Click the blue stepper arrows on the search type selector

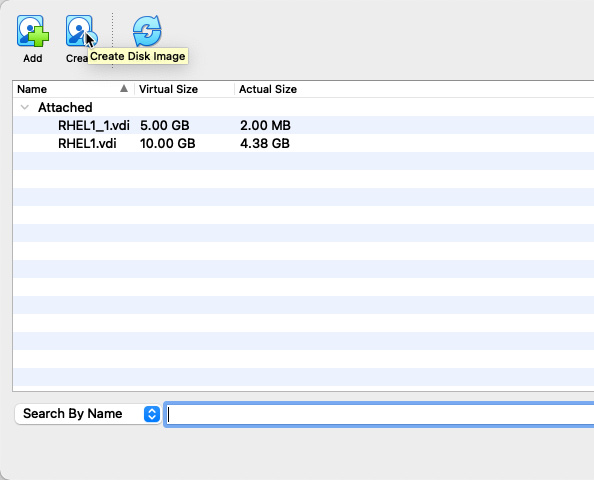[152, 414]
